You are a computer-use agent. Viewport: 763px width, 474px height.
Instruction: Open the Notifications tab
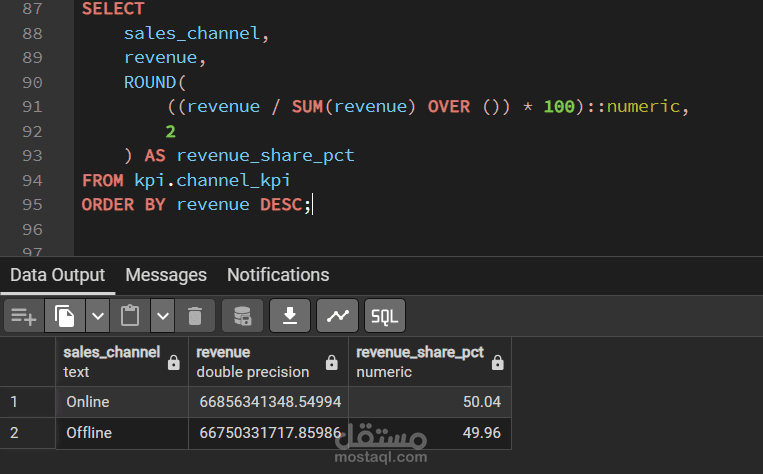pyautogui.click(x=278, y=275)
